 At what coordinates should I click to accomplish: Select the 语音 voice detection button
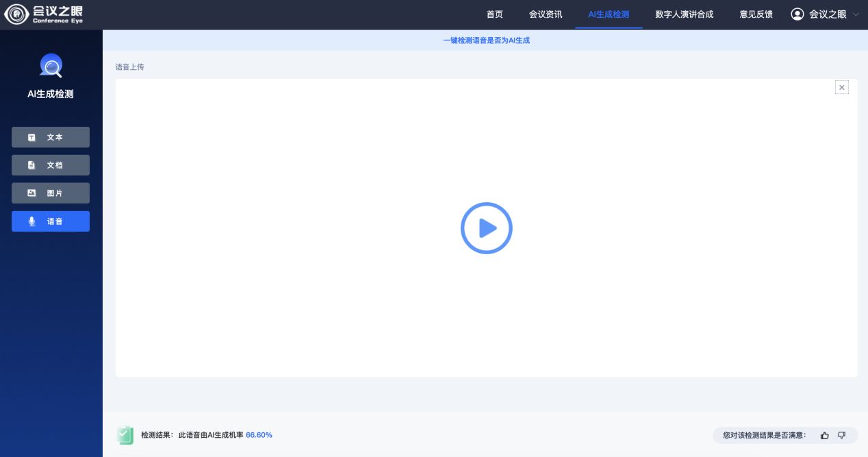[51, 221]
